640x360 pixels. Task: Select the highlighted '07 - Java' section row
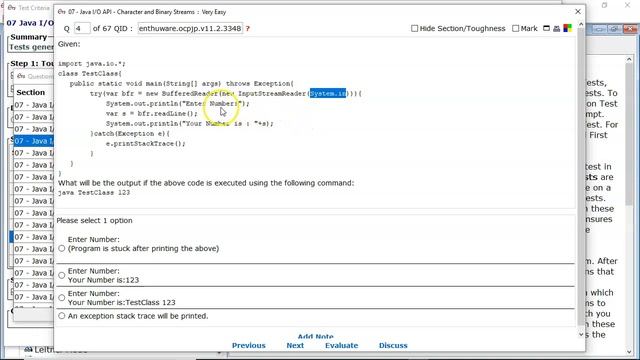coord(33,141)
